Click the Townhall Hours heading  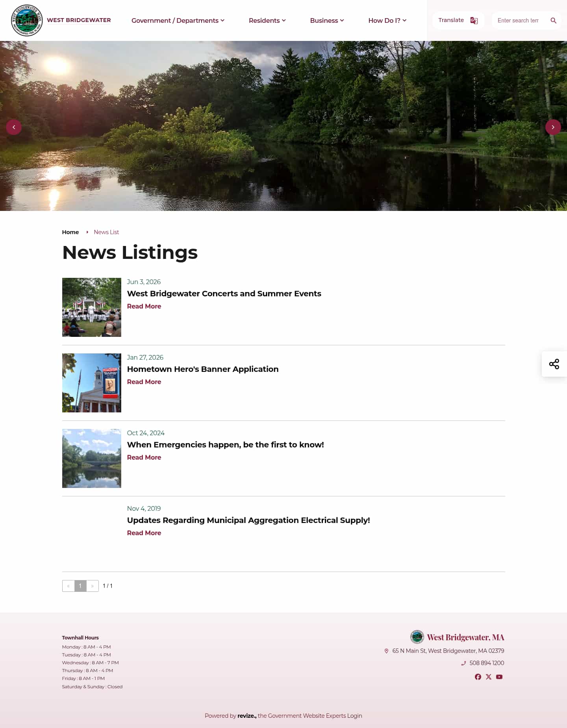(80, 637)
